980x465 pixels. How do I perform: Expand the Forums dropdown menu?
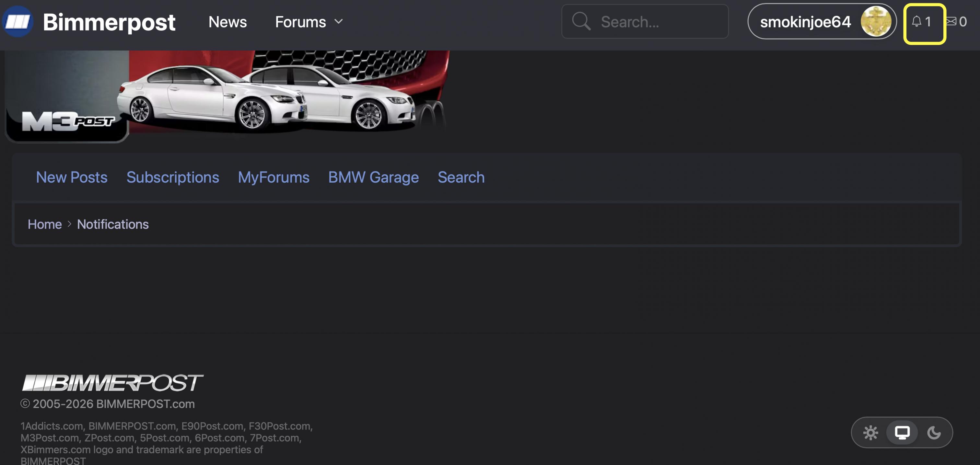(x=309, y=22)
